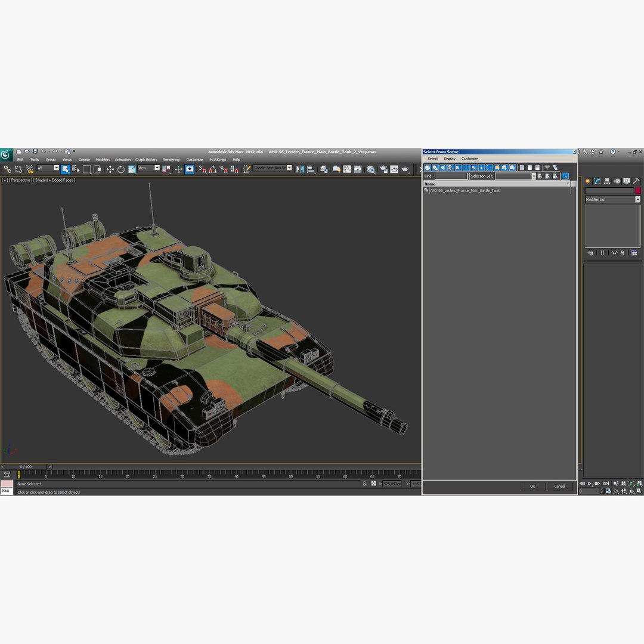The image size is (644, 644).
Task: Open the Edit menu
Action: coord(20,160)
